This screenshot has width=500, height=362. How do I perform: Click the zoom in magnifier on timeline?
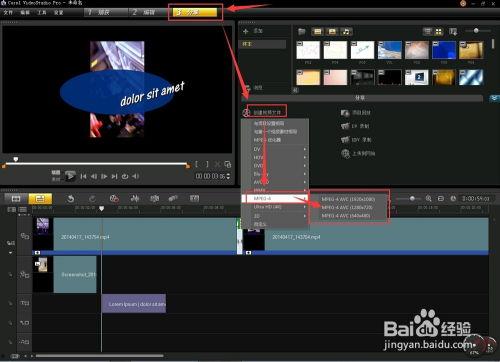coord(429,199)
